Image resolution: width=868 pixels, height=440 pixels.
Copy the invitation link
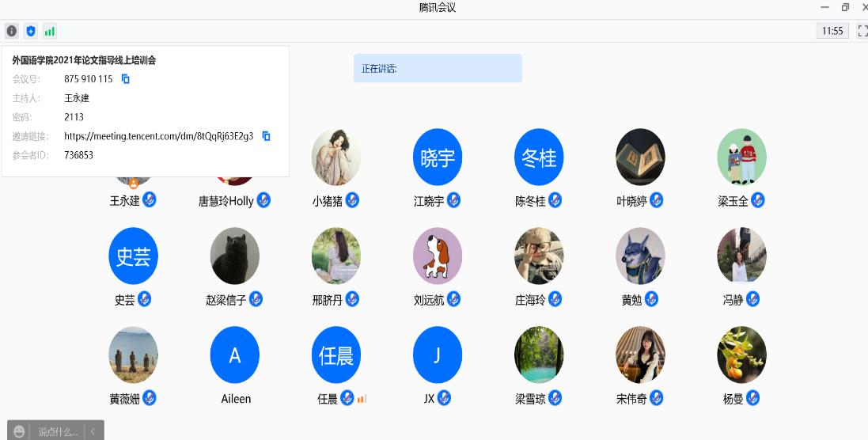(267, 136)
